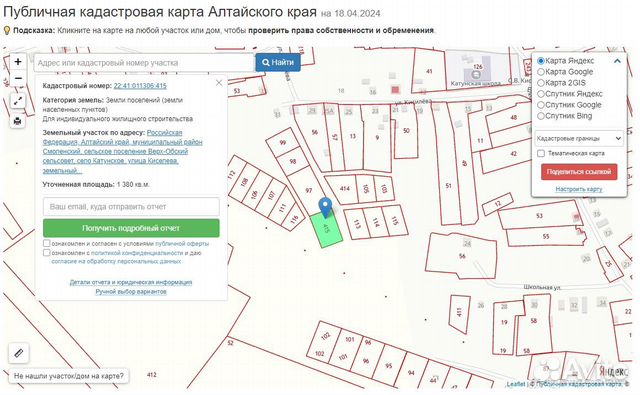Open the parcel address link
This screenshot has height=395, width=640.
[x=122, y=151]
